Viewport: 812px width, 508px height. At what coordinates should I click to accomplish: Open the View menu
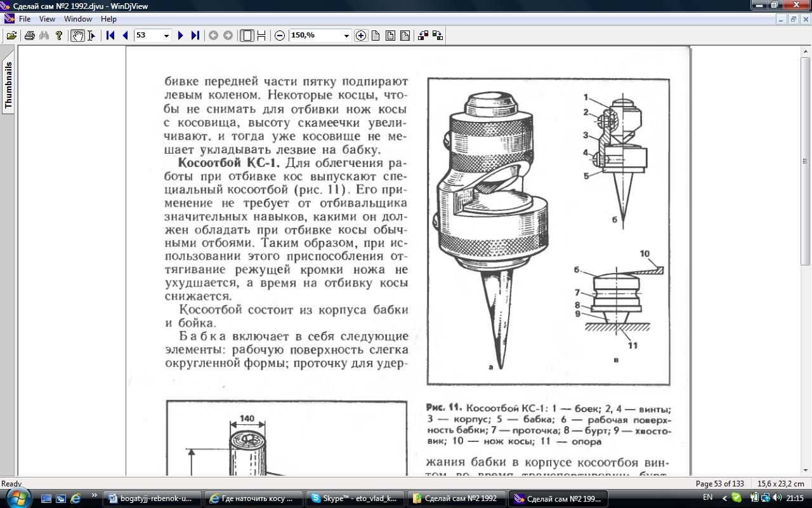coord(47,19)
